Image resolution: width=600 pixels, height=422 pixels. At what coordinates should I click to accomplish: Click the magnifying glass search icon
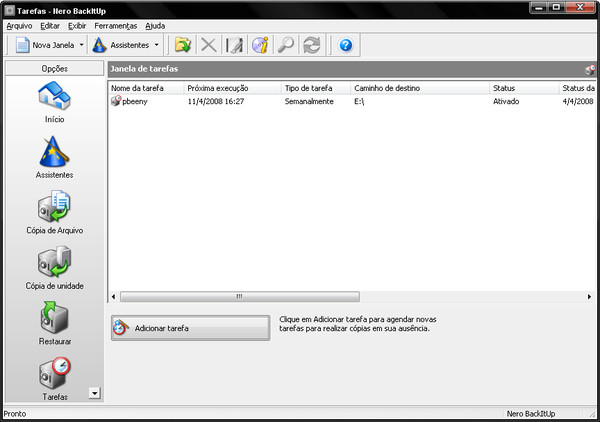pyautogui.click(x=286, y=45)
